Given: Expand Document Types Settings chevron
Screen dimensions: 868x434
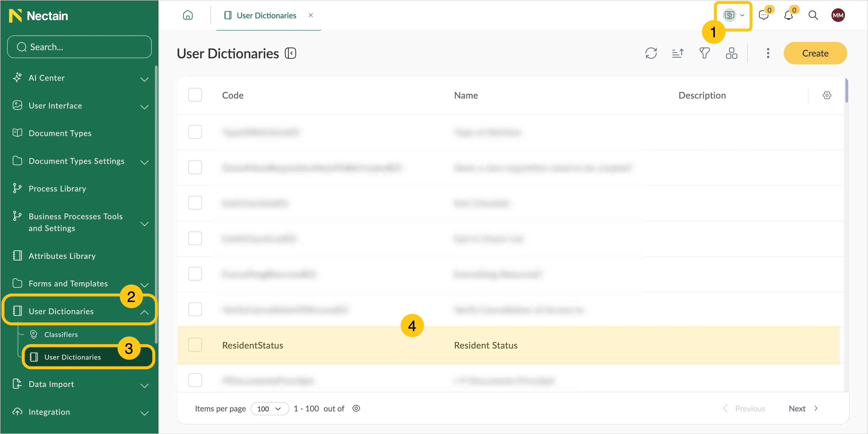Looking at the screenshot, I should coord(144,162).
